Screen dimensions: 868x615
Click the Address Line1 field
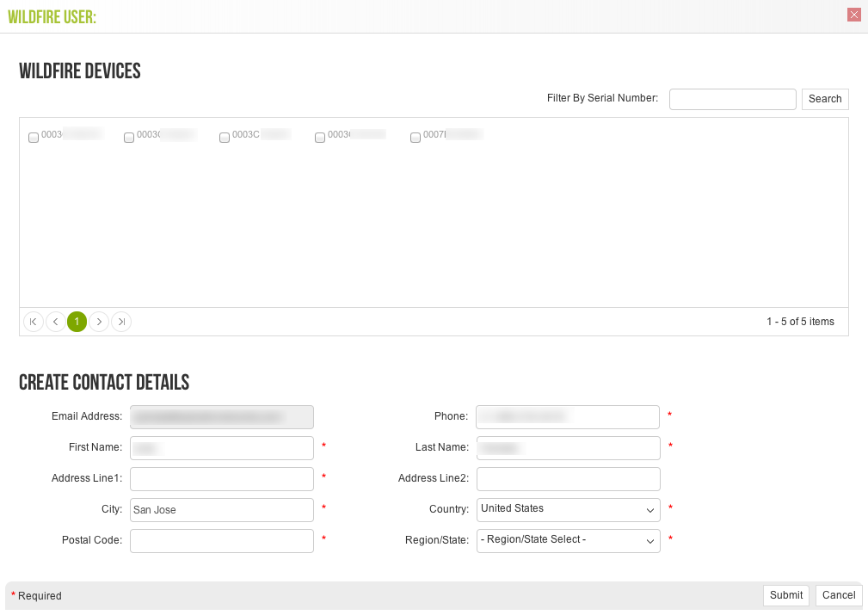222,479
